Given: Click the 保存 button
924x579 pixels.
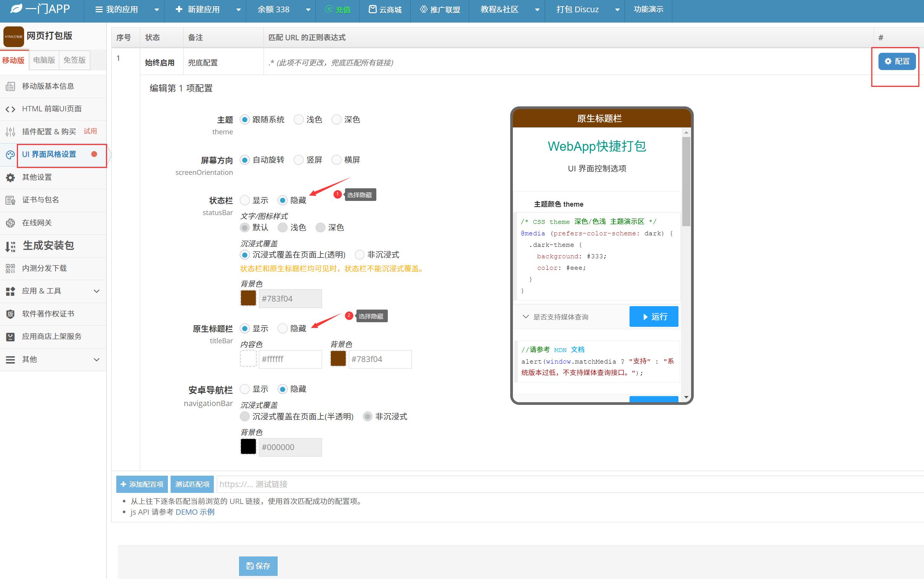Looking at the screenshot, I should 258,566.
